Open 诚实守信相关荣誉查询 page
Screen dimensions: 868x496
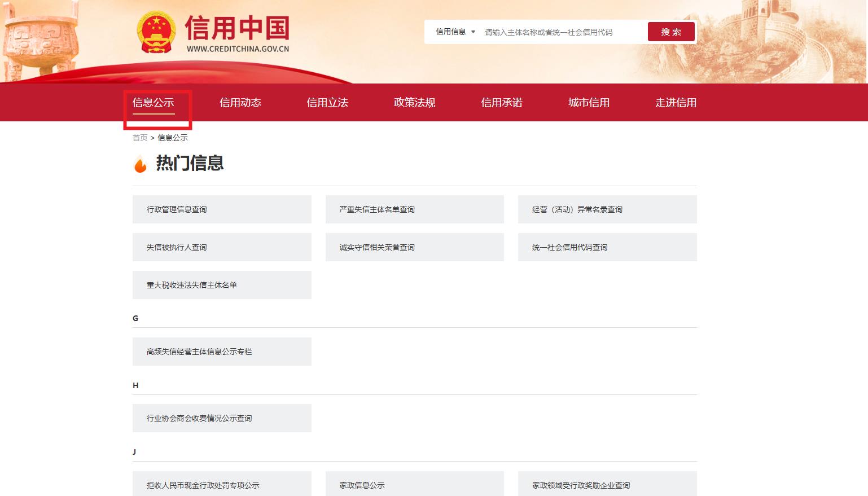tap(414, 247)
